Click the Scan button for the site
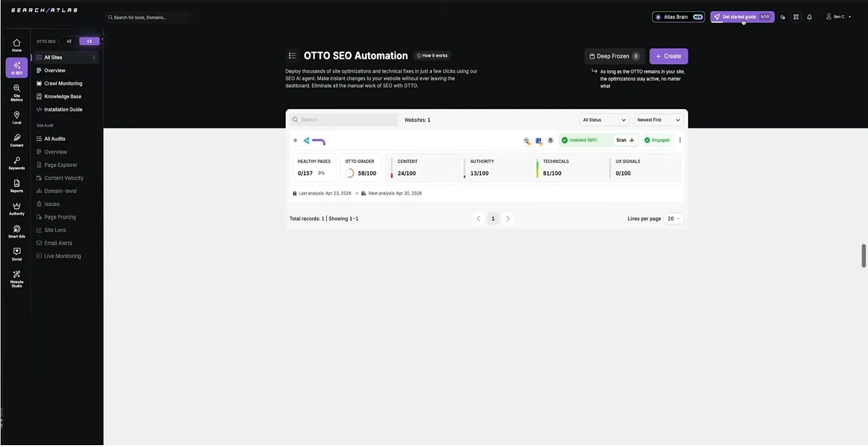868x447 pixels. point(625,140)
